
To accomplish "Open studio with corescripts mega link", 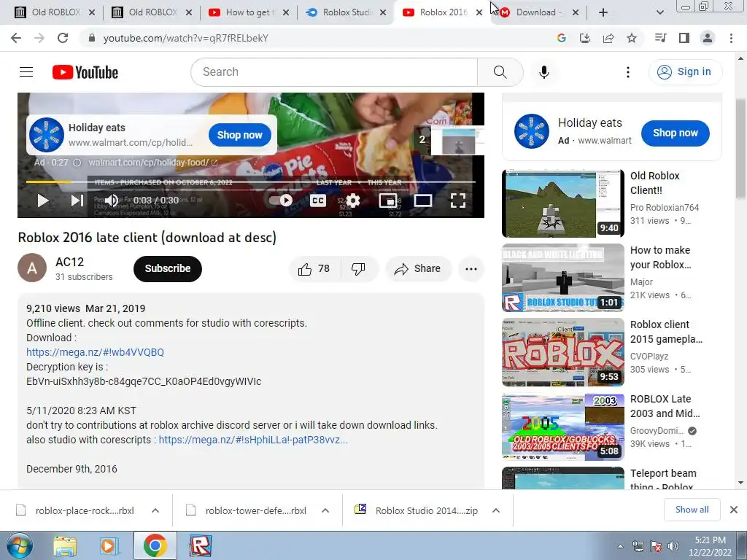I will coord(253,440).
